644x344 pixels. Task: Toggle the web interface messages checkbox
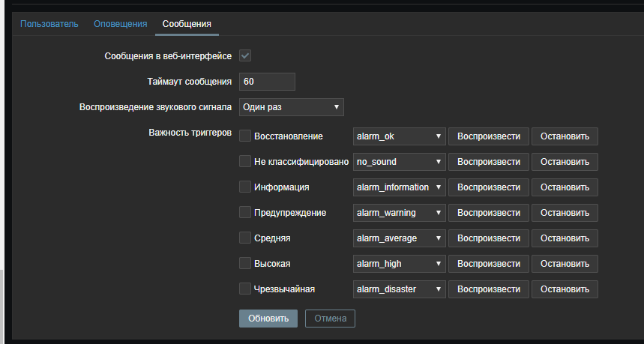point(245,56)
